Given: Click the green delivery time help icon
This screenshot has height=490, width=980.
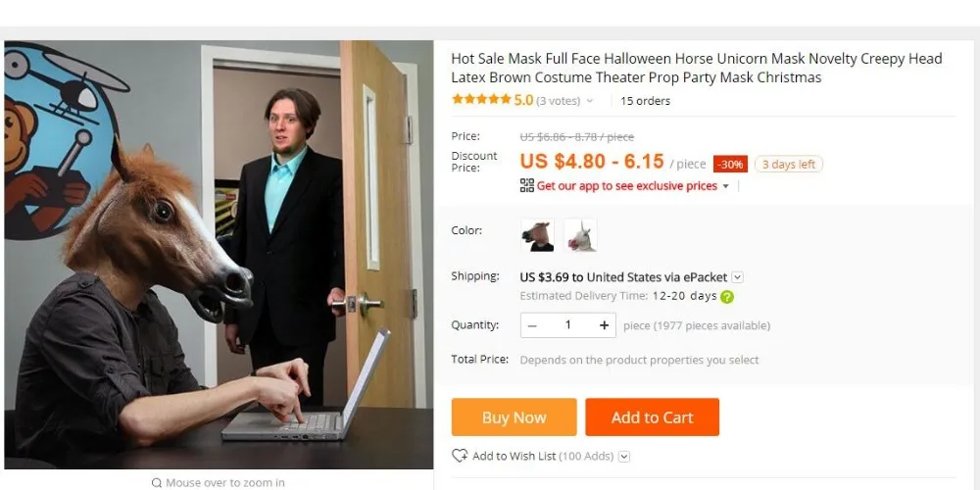Looking at the screenshot, I should [727, 297].
